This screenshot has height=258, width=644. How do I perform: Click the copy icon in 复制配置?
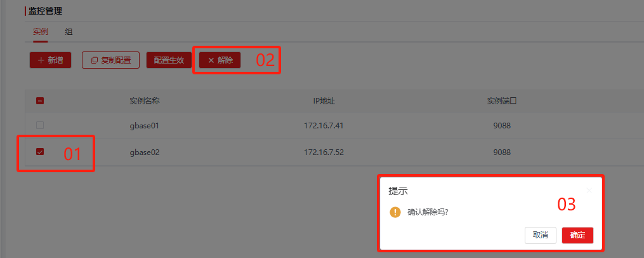(x=94, y=60)
